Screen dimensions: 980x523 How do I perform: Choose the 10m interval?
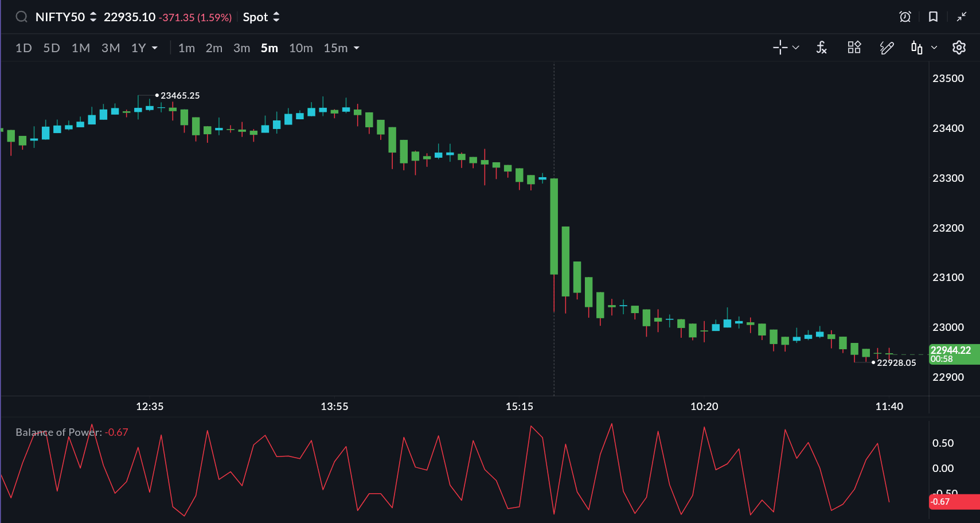300,48
